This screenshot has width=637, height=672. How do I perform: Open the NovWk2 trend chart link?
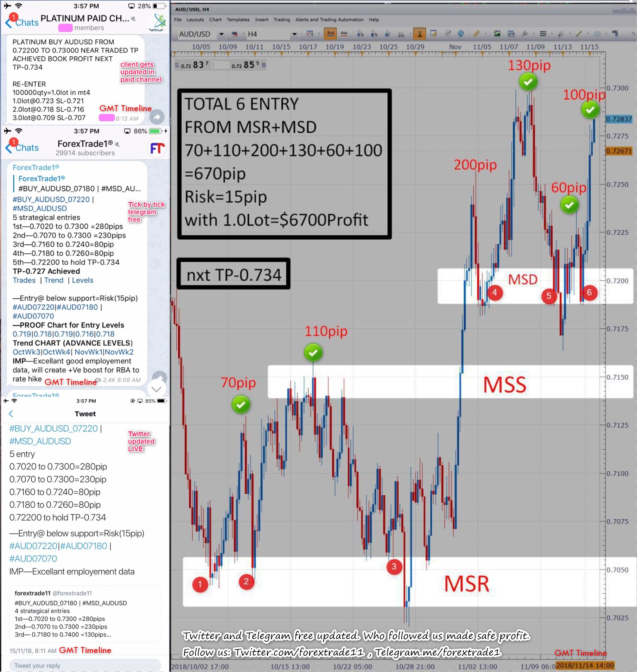click(119, 352)
